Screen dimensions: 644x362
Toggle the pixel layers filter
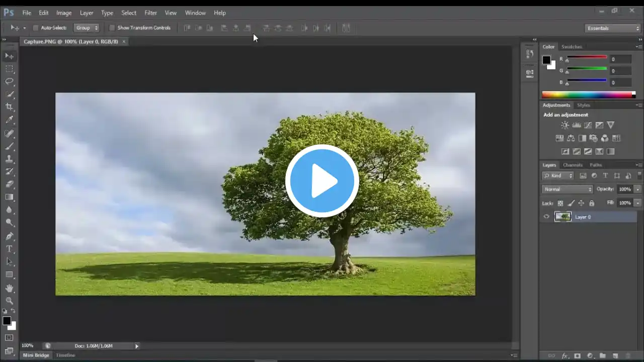pos(583,176)
